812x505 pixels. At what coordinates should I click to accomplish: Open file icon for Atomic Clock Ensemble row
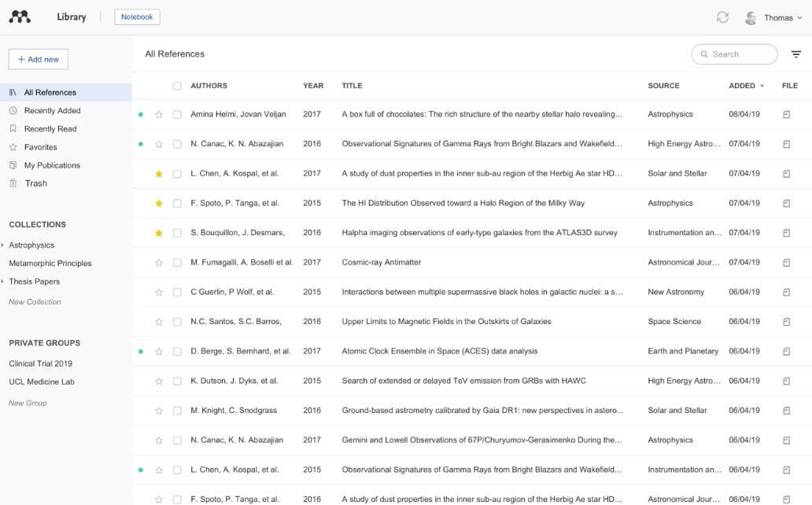pyautogui.click(x=786, y=351)
